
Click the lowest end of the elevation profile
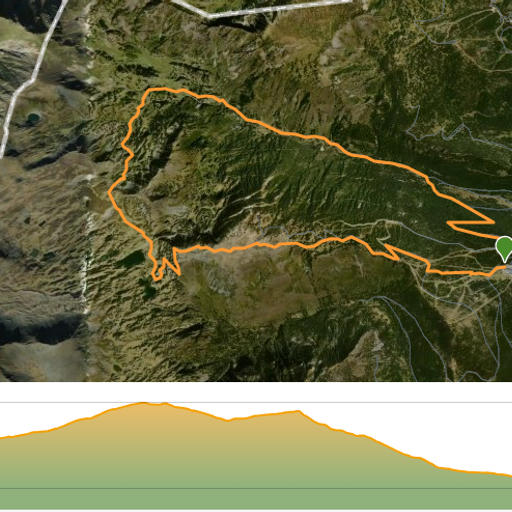(510, 475)
